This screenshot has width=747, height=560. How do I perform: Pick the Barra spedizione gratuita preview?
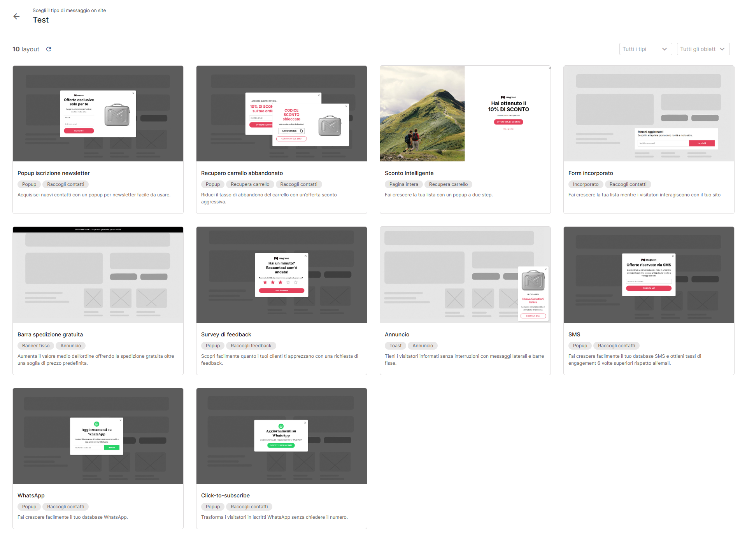coord(98,275)
